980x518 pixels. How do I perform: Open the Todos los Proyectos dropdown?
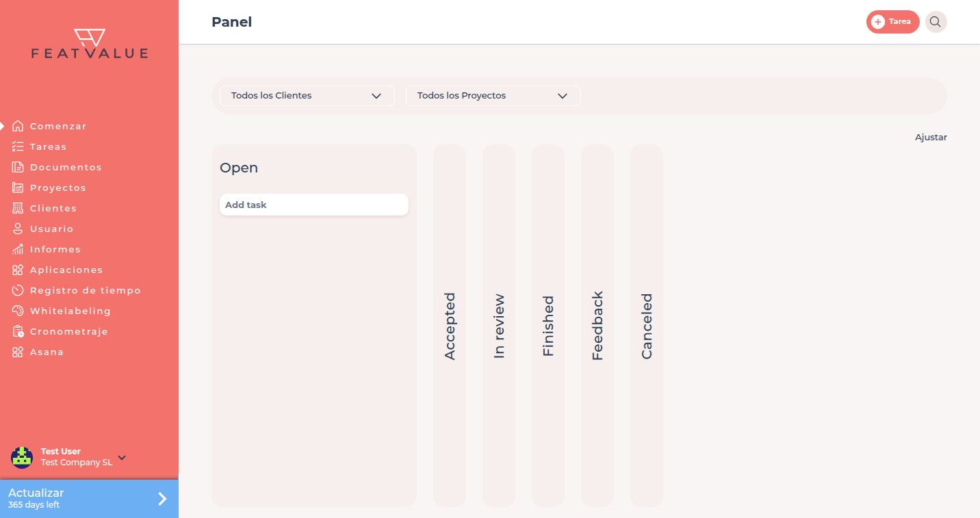(x=493, y=96)
